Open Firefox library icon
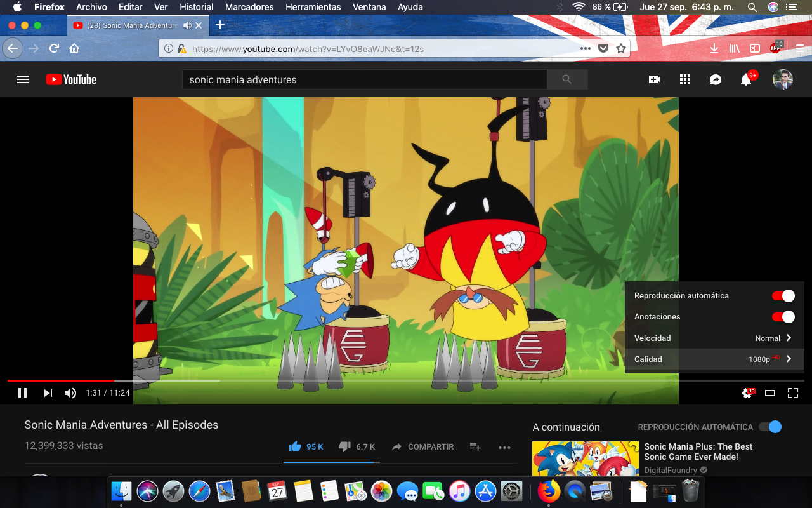Screen dimensions: 812x508 (735, 48)
